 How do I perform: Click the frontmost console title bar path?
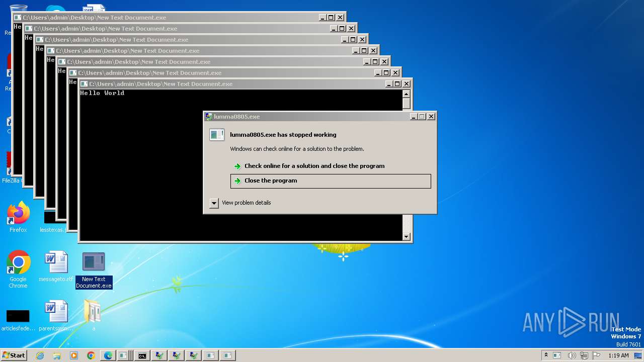(160, 84)
